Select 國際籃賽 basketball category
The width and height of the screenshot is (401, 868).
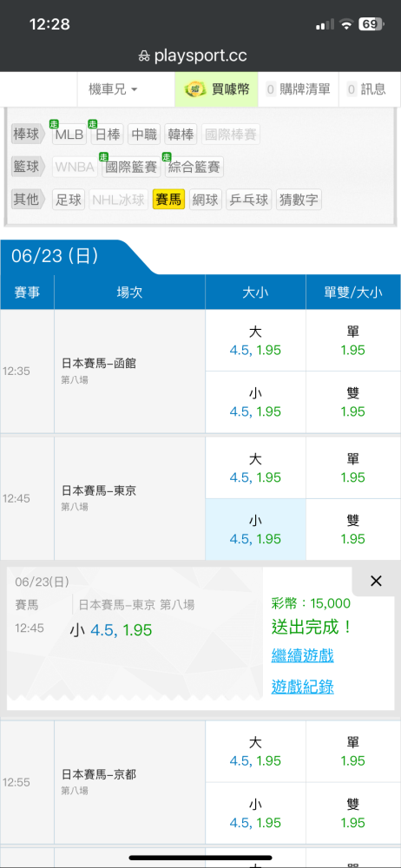tap(131, 167)
